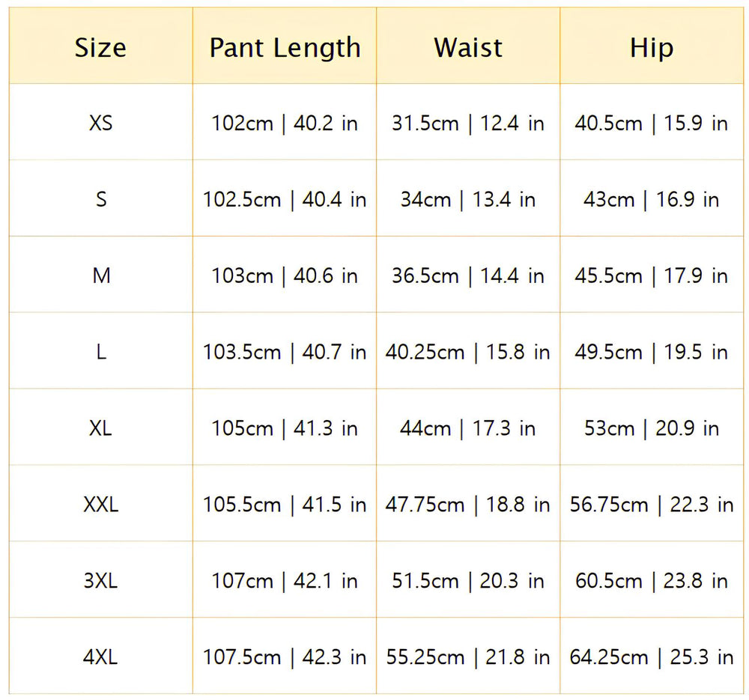Click the Size column header

[100, 48]
